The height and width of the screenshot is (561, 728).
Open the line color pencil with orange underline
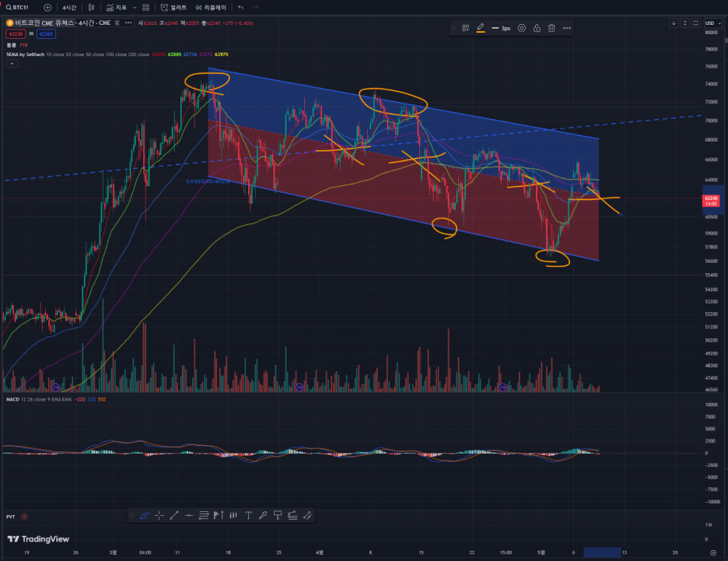(x=481, y=28)
